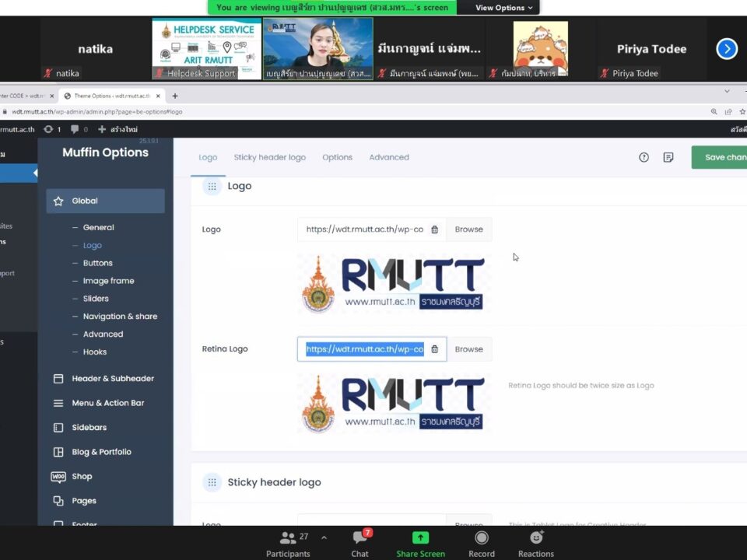Open the notes document icon near Save
Screen dimensions: 747x560
pos(668,157)
